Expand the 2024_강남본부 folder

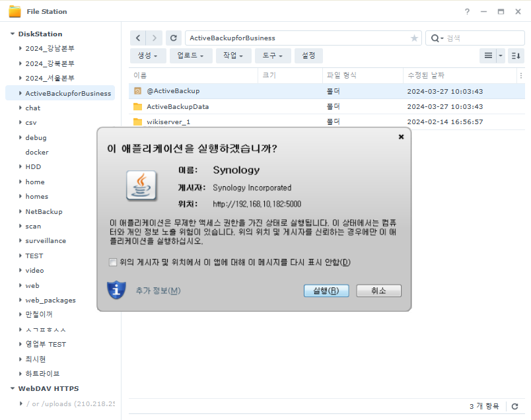click(20, 48)
